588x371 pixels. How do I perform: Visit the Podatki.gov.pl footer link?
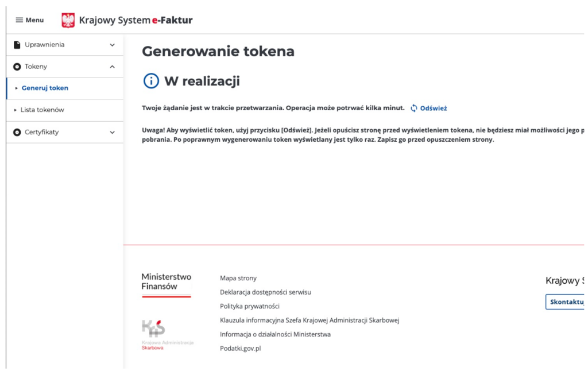(x=240, y=349)
